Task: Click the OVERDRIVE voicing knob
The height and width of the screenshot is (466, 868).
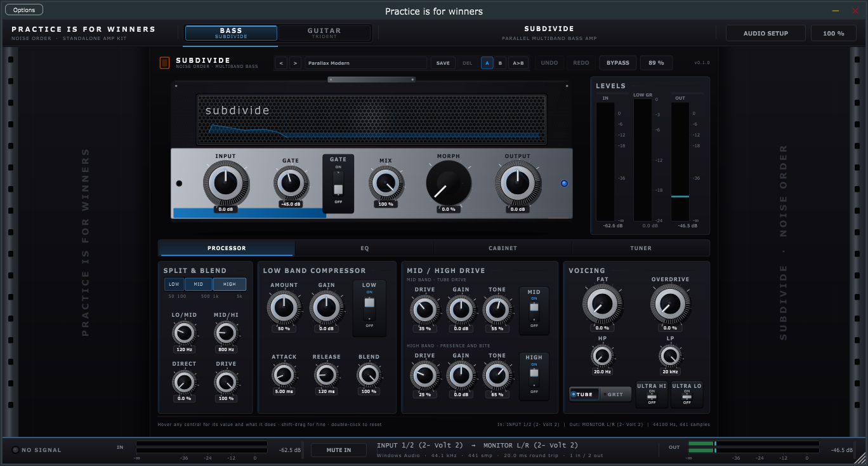Action: [670, 304]
